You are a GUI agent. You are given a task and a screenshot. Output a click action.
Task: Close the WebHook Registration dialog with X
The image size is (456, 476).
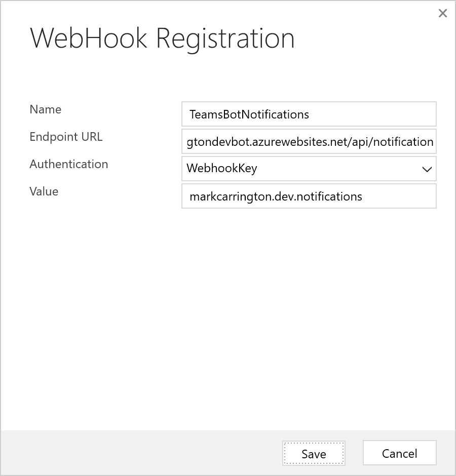(442, 14)
